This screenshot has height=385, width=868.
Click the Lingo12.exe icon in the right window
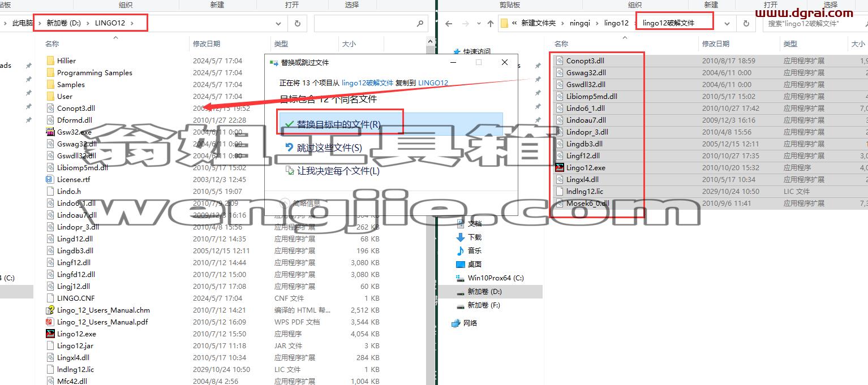[x=560, y=167]
